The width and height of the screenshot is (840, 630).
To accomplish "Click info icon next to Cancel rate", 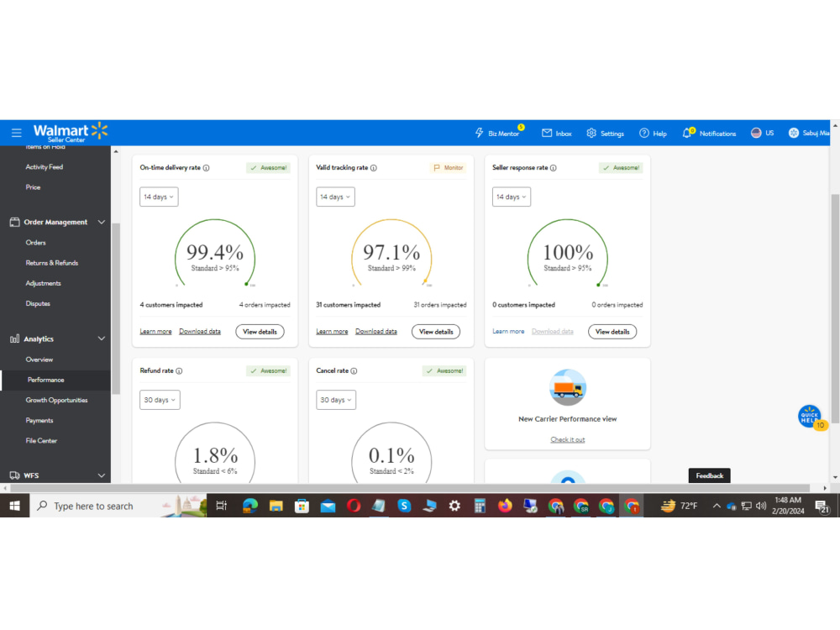I will click(354, 370).
